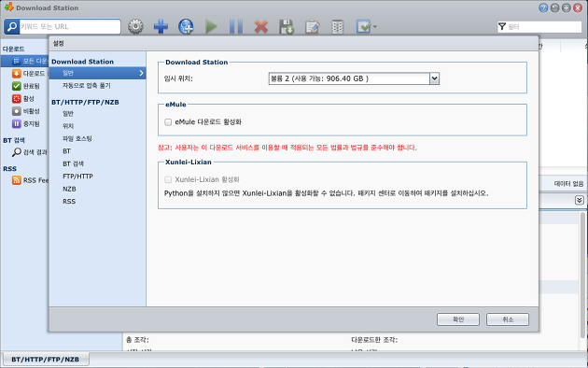Select the green check 완료됨 item
This screenshot has height=368, width=588.
(x=25, y=86)
